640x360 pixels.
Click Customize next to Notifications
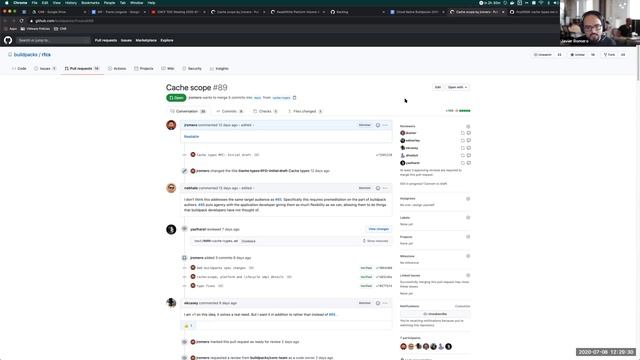click(462, 306)
